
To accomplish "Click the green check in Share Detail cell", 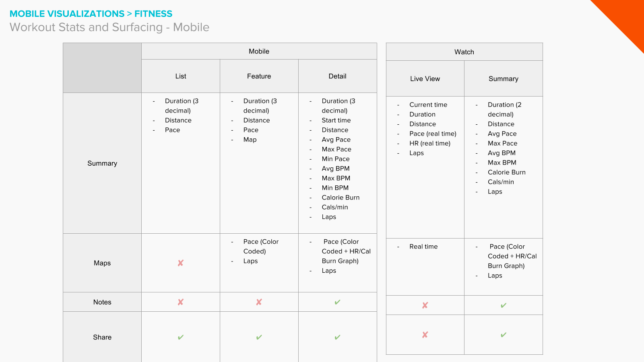I will [337, 337].
